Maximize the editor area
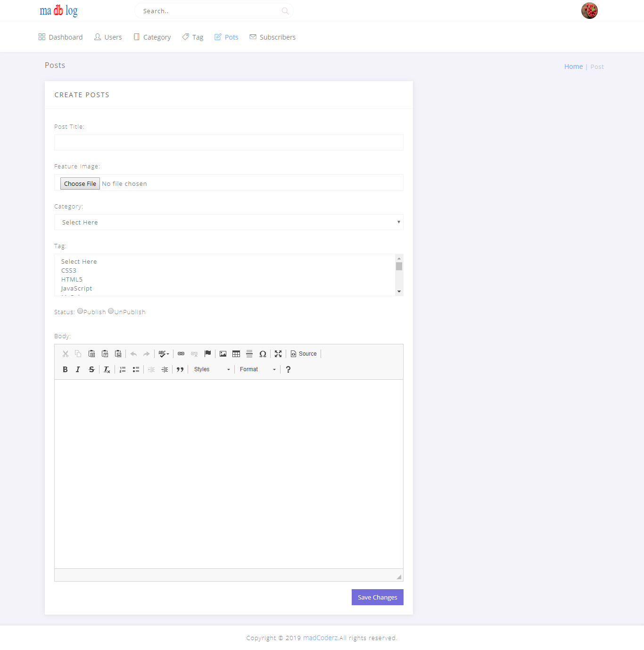Viewport: 644px width, 650px height. pos(278,354)
